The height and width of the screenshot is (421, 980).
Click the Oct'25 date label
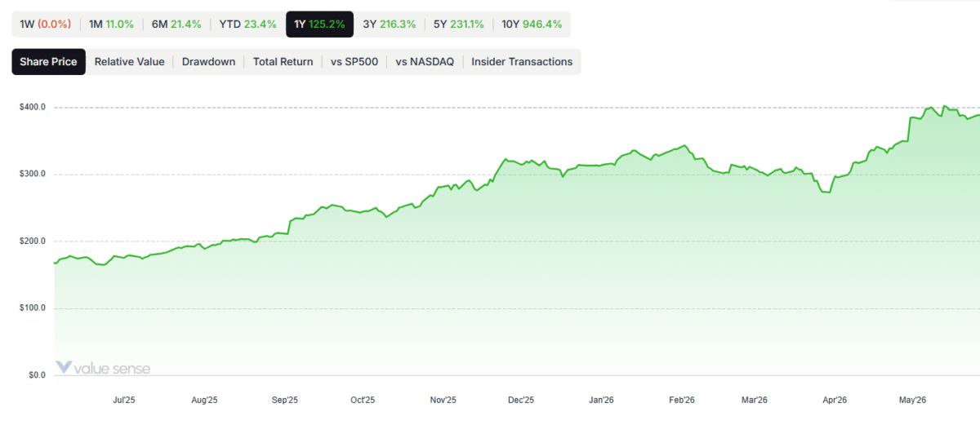point(363,400)
